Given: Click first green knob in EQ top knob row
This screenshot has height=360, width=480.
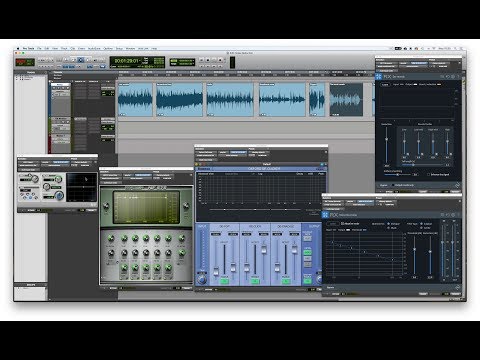Looking at the screenshot, I should pos(111,238).
